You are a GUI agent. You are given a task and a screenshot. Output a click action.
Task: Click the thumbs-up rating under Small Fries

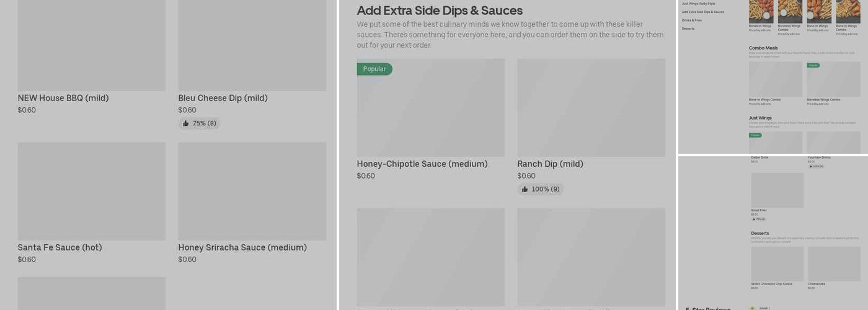(758, 219)
